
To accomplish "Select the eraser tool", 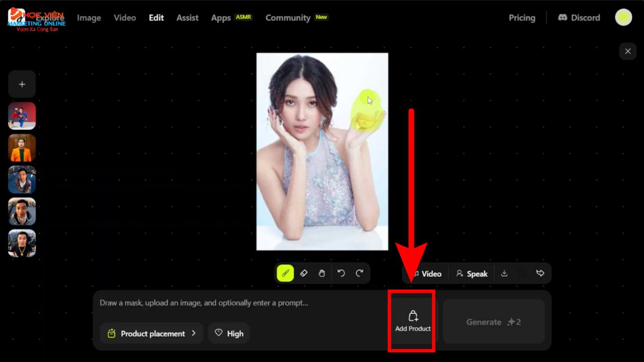I will [303, 273].
